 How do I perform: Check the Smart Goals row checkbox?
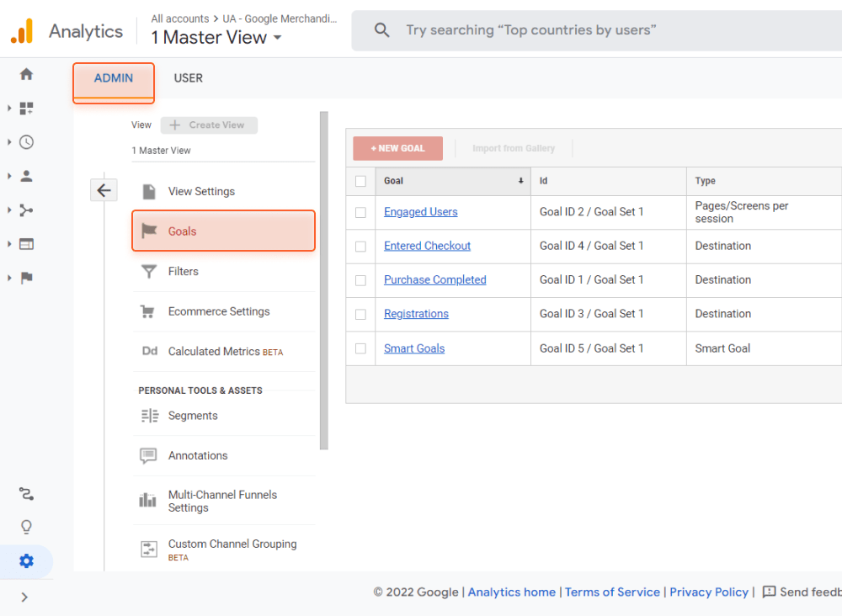tap(361, 348)
